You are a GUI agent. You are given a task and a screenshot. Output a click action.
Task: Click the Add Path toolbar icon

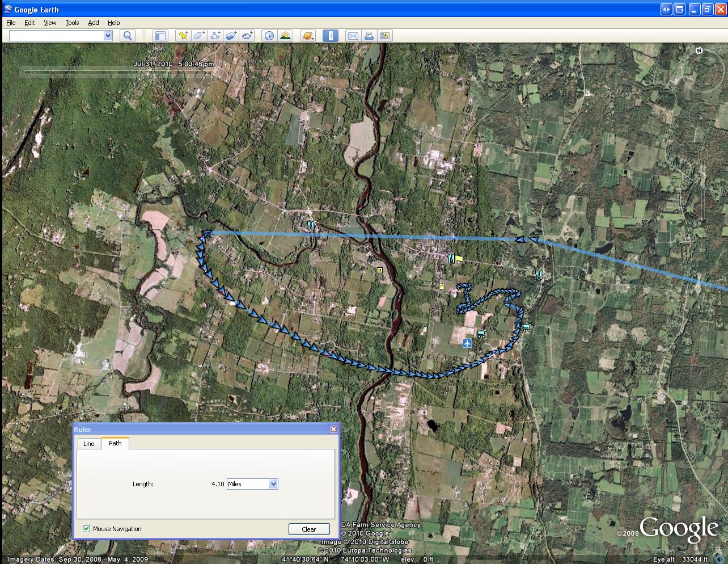[x=215, y=36]
